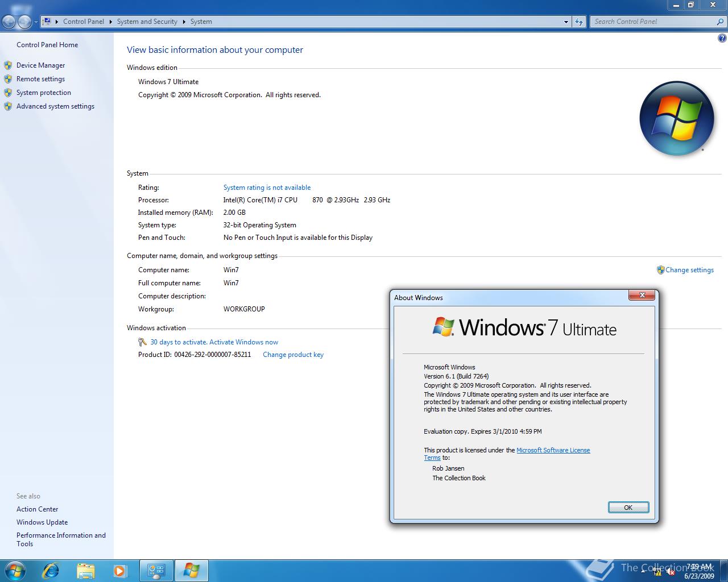
Task: Click shield icon beside System protection
Action: pyautogui.click(x=8, y=93)
